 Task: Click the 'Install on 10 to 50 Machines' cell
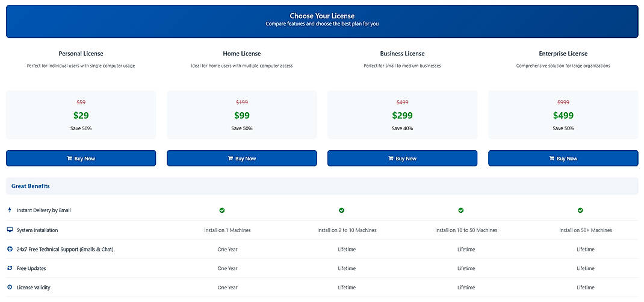(466, 230)
